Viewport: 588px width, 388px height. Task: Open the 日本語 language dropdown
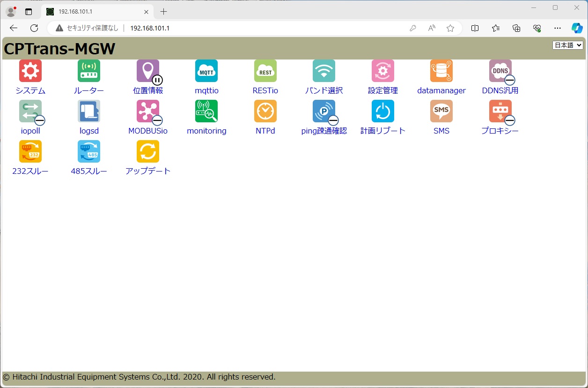coord(568,45)
